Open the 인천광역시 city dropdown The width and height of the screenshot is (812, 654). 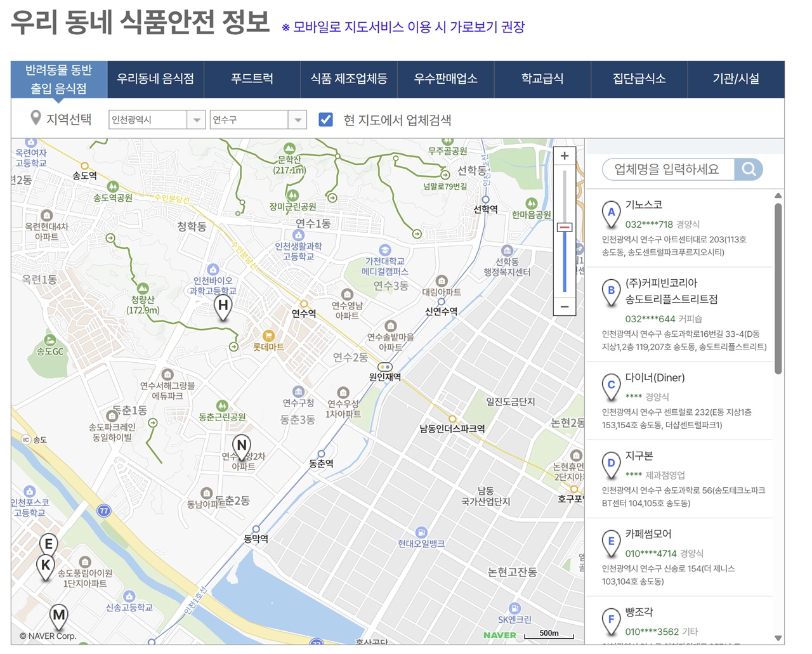157,120
